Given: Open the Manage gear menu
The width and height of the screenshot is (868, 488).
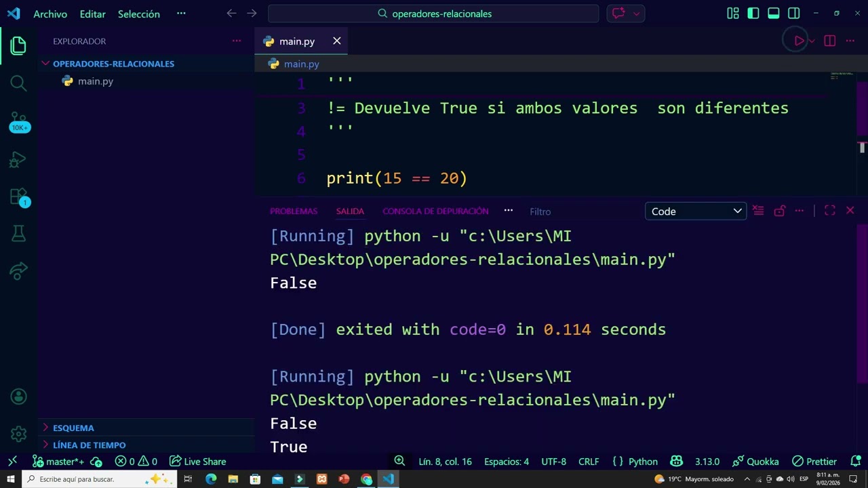Looking at the screenshot, I should (18, 434).
